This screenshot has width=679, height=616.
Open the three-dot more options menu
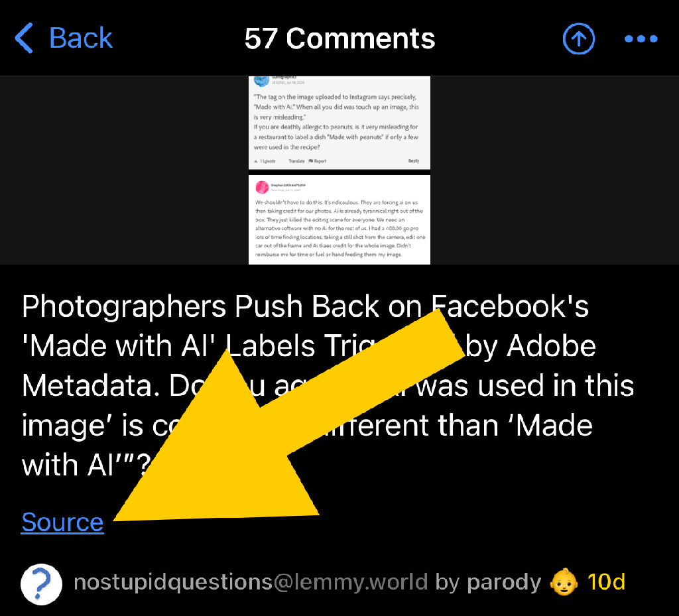coord(641,39)
